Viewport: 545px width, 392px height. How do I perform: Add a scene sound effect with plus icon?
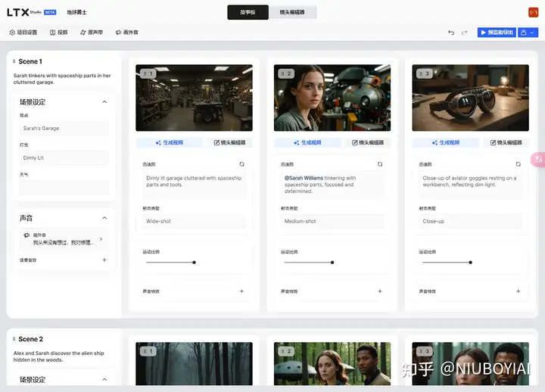coord(104,260)
